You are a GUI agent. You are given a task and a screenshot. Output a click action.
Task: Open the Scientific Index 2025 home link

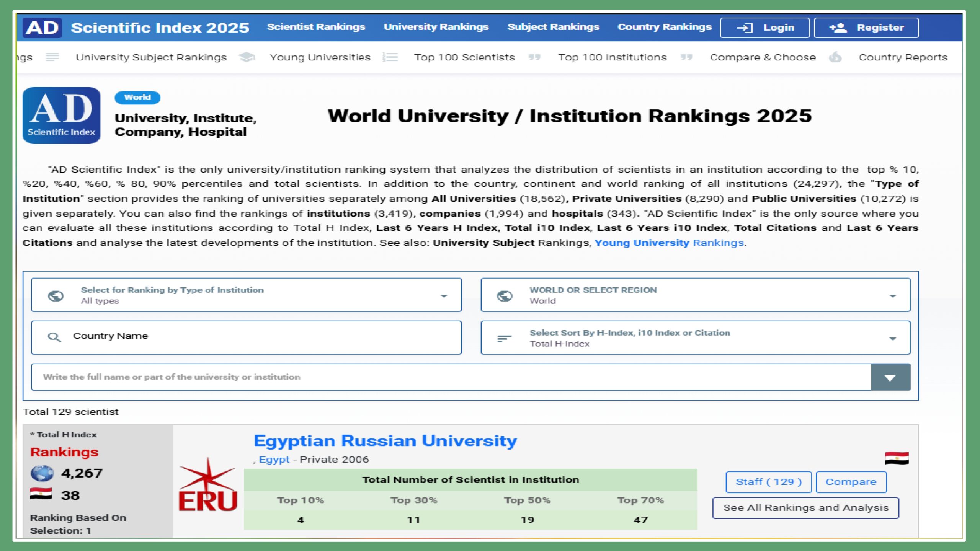click(160, 28)
